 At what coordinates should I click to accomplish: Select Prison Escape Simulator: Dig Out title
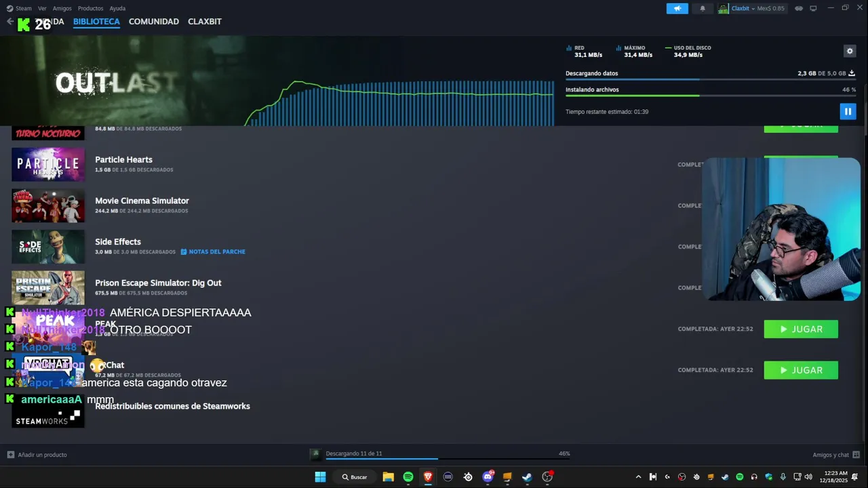pos(158,283)
